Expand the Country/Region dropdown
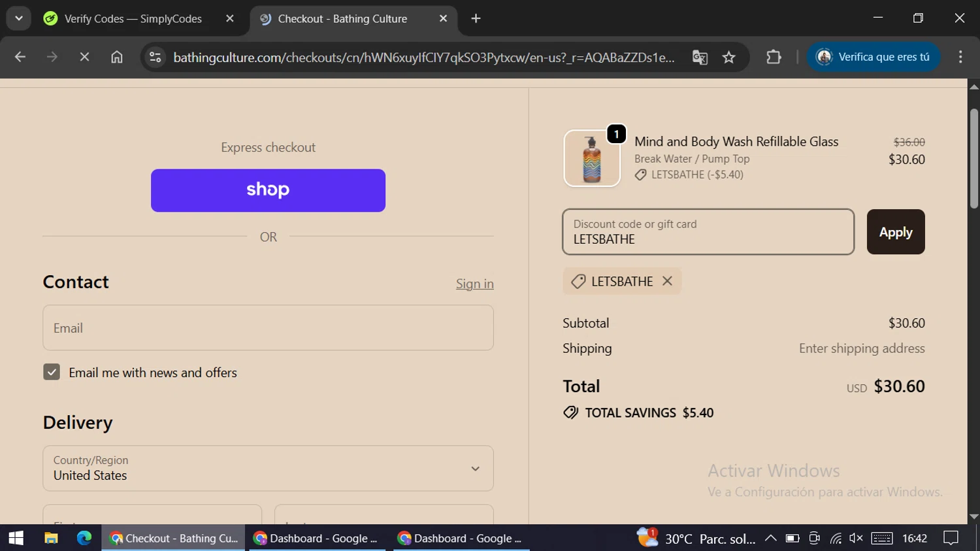The width and height of the screenshot is (980, 551). tap(268, 469)
